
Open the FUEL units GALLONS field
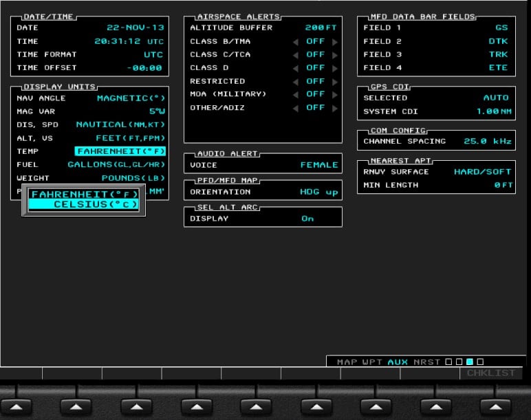click(116, 165)
